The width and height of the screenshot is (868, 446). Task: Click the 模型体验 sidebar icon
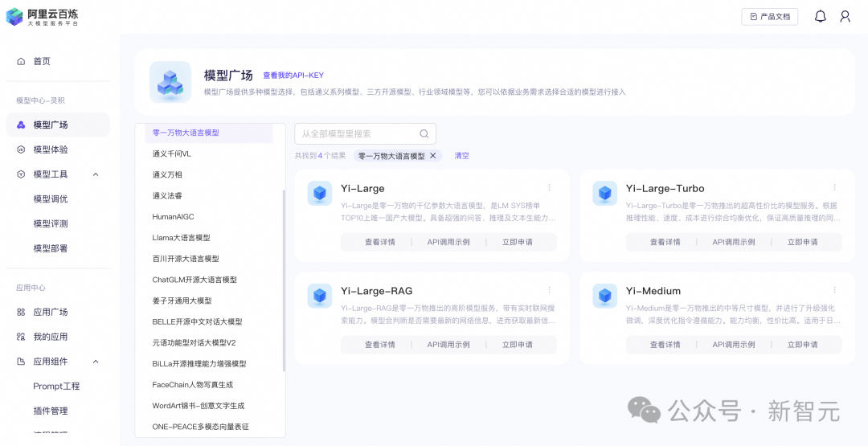21,150
